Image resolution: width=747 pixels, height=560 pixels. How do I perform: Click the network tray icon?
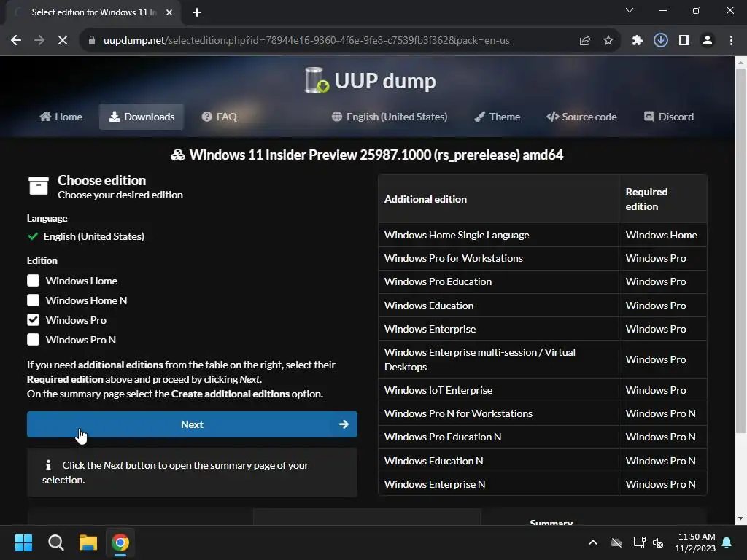tap(639, 542)
